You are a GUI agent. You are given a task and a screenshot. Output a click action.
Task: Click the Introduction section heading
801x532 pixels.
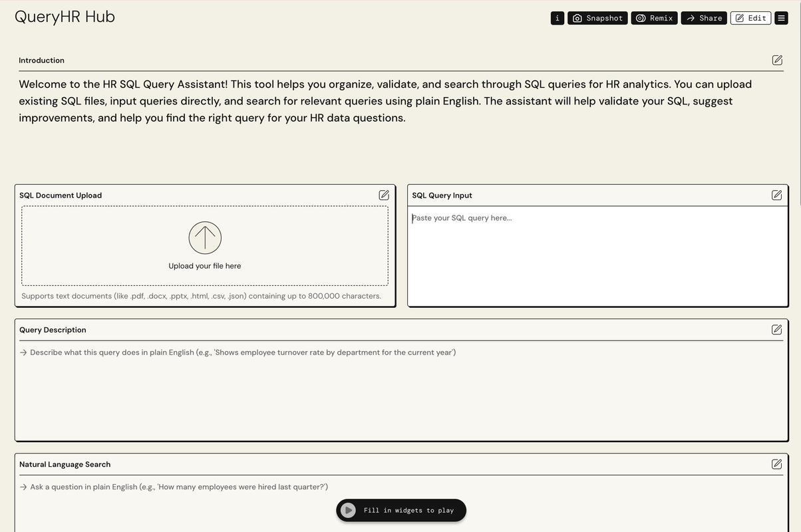[x=41, y=61]
